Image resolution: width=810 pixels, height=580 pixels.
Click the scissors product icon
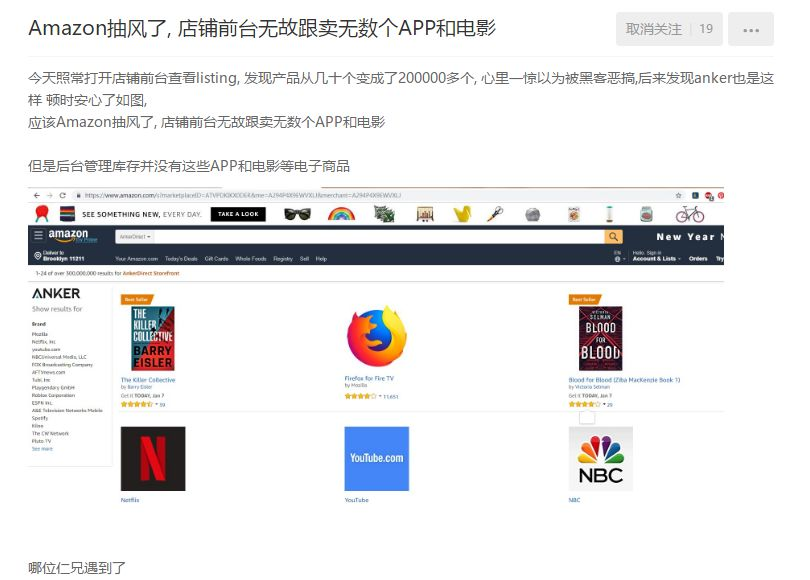point(495,214)
